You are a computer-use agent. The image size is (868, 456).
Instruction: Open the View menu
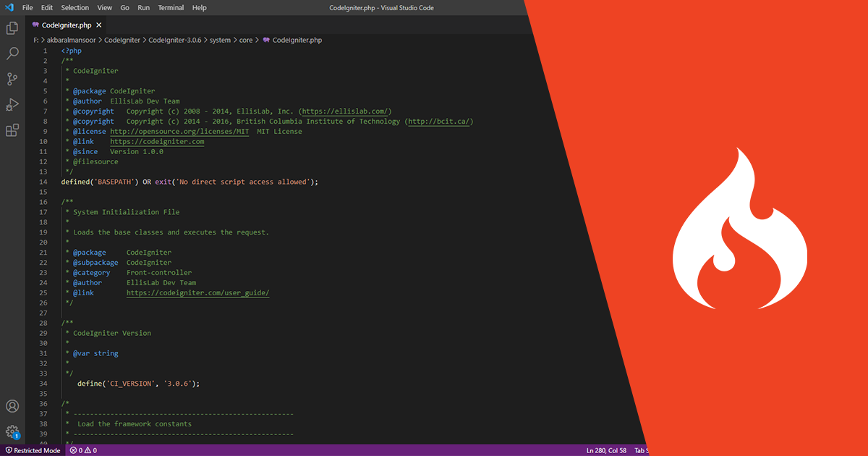click(x=105, y=7)
